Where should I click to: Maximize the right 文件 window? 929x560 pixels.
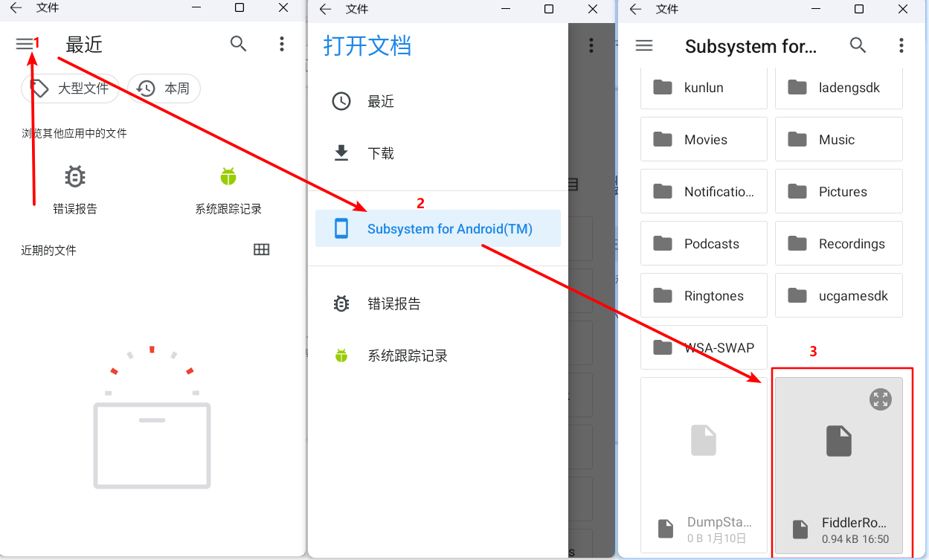859,9
